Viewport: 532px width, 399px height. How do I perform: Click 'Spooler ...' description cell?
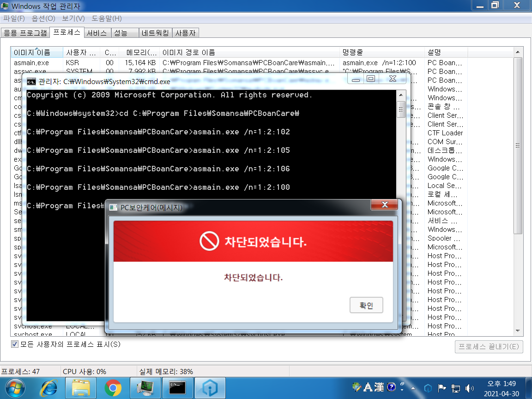tap(444, 238)
